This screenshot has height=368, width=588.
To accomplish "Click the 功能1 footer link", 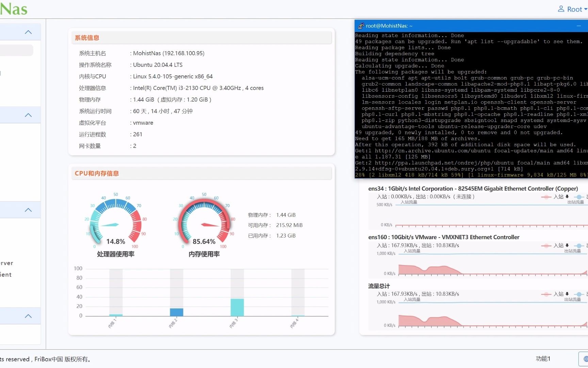I will (x=543, y=358).
